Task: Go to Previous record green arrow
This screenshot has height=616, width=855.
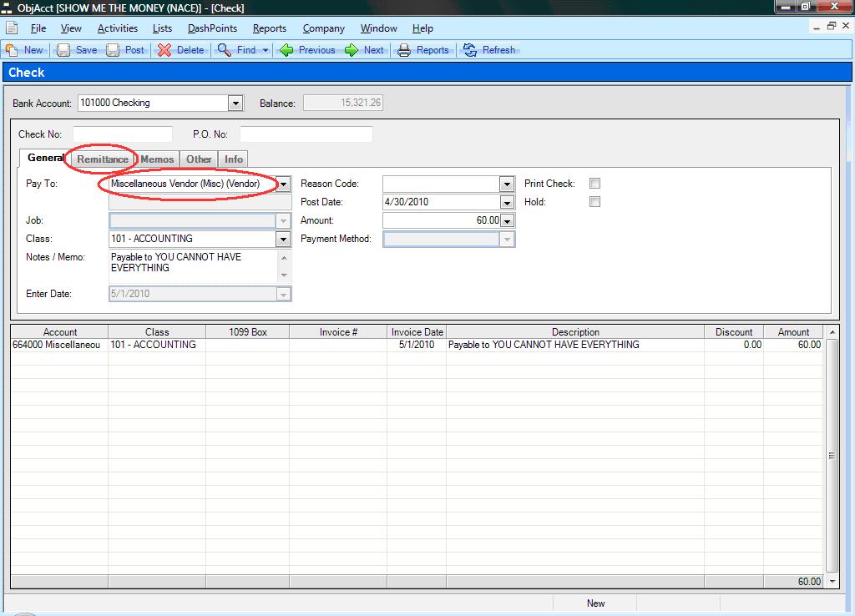Action: (x=287, y=50)
